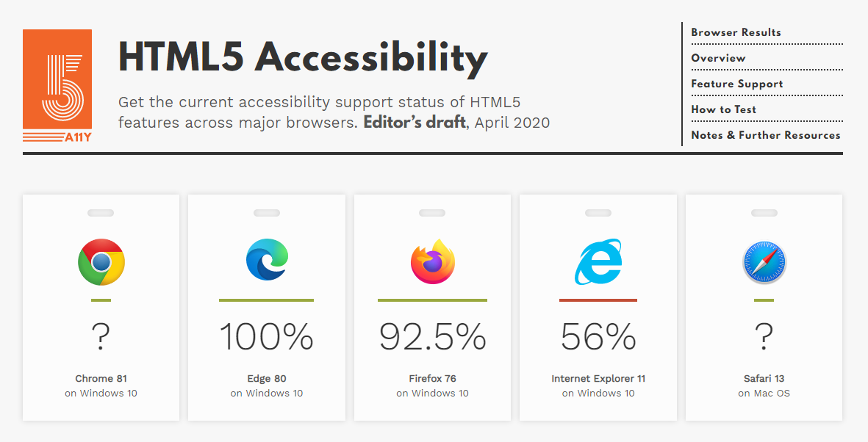Click the green bar under Firefox icon

(432, 300)
